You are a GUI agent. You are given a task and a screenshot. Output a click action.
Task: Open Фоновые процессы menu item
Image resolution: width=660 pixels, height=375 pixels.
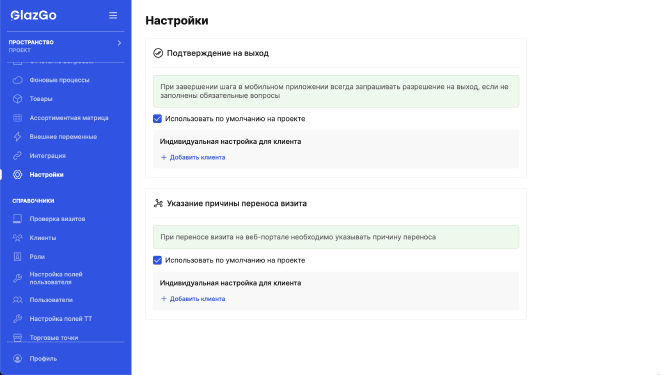(59, 80)
